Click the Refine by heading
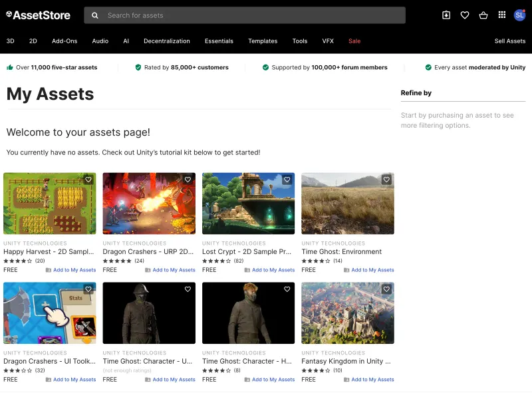Screen dimensions: 532x399 (x=416, y=93)
